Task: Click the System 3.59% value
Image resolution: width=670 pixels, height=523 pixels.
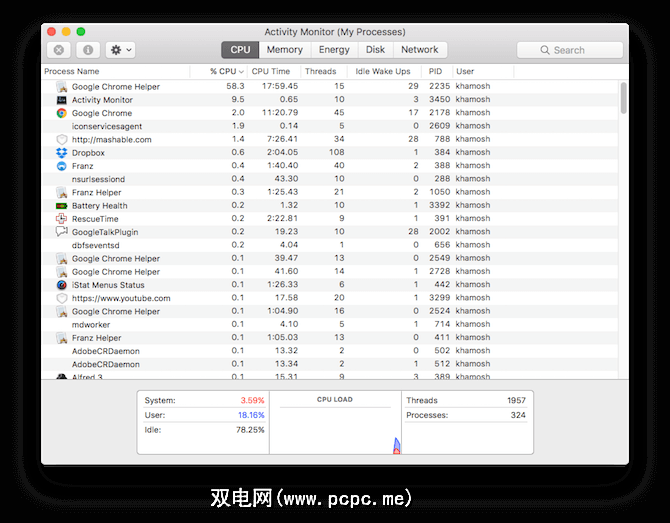Action: pos(252,401)
